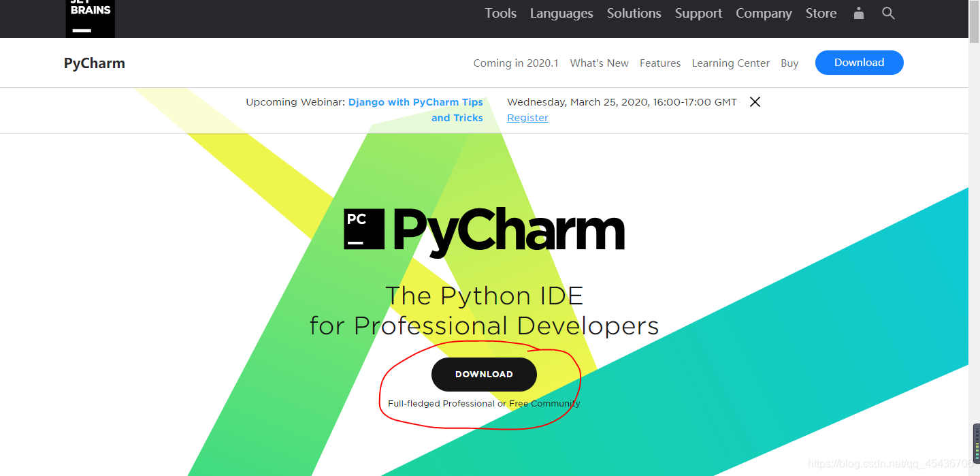Open the Learning Center page
The width and height of the screenshot is (980, 476).
tap(730, 63)
